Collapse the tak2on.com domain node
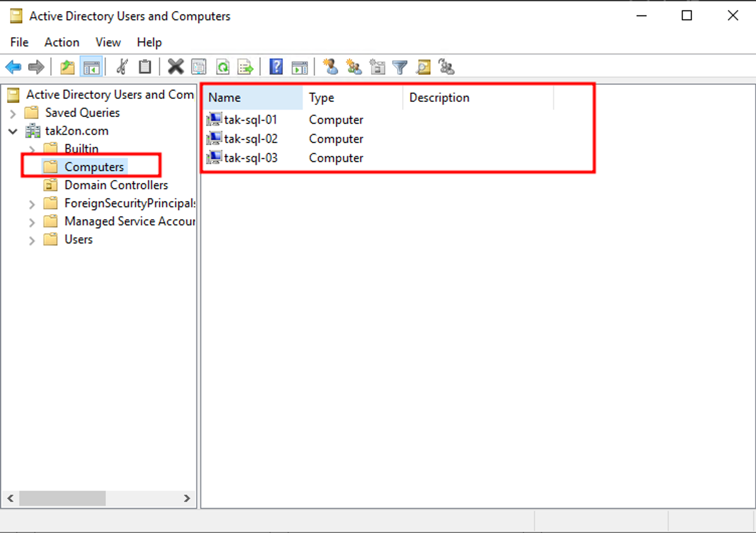This screenshot has height=533, width=756. pyautogui.click(x=13, y=131)
